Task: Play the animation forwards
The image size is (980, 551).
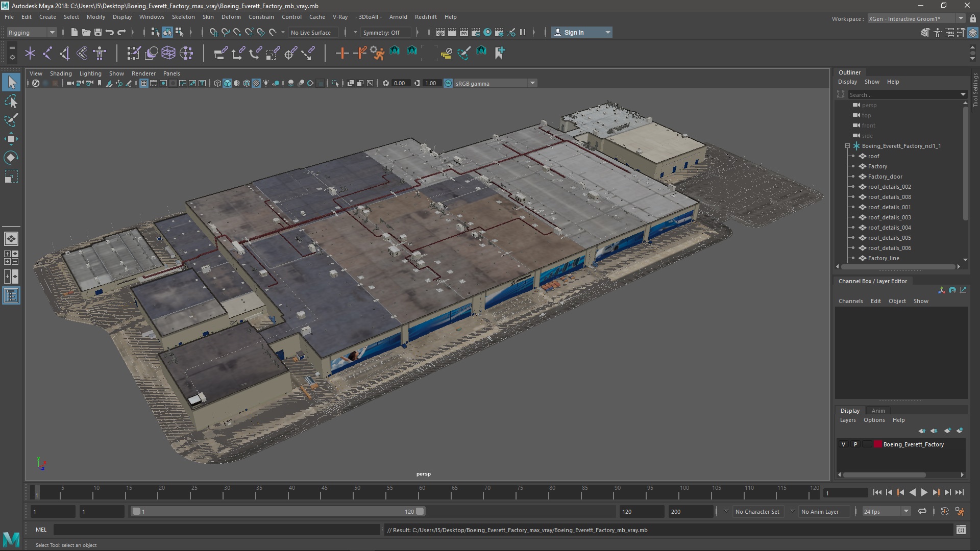Action: click(x=924, y=493)
